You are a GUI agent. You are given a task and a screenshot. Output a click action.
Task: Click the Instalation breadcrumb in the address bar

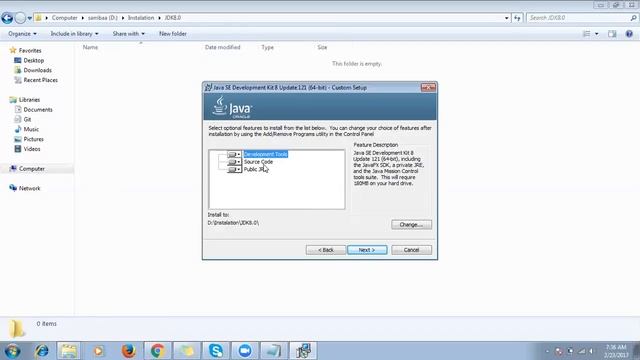(141, 18)
